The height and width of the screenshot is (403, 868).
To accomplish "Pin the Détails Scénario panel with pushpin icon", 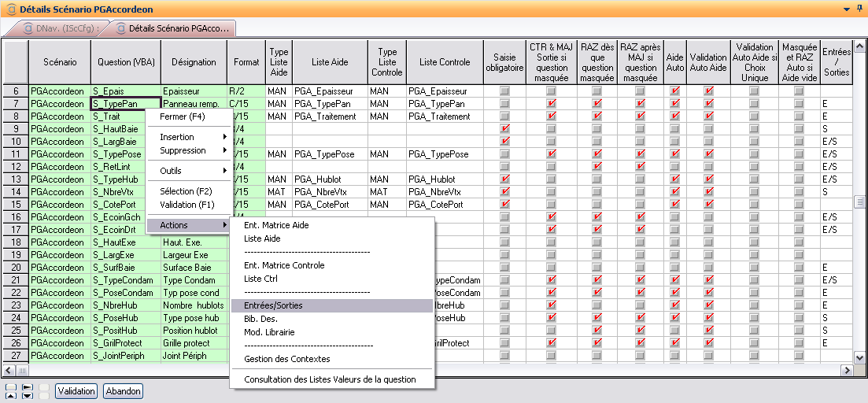I will (x=859, y=9).
